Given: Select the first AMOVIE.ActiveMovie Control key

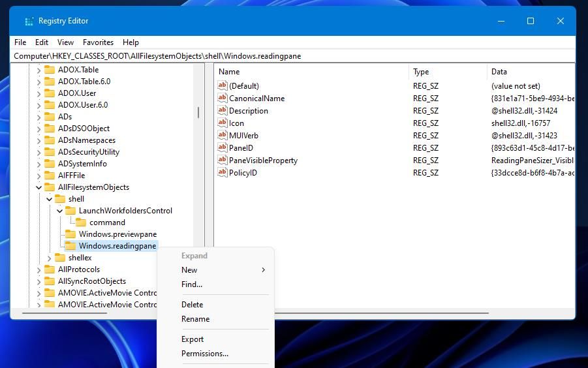Looking at the screenshot, I should 107,293.
